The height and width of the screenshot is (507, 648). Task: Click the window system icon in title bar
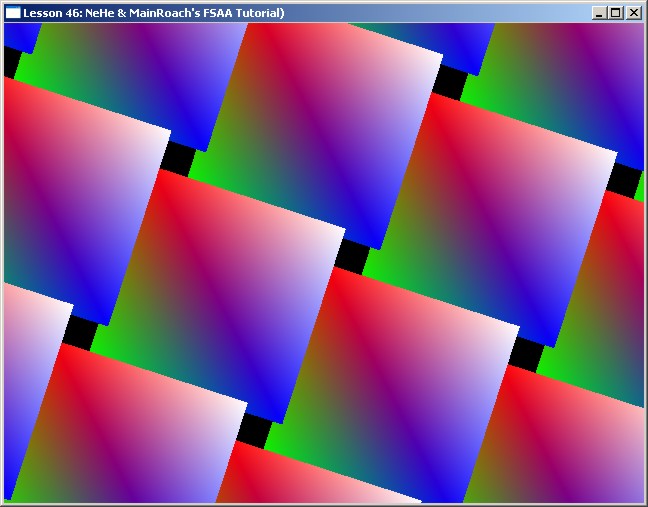[13, 13]
